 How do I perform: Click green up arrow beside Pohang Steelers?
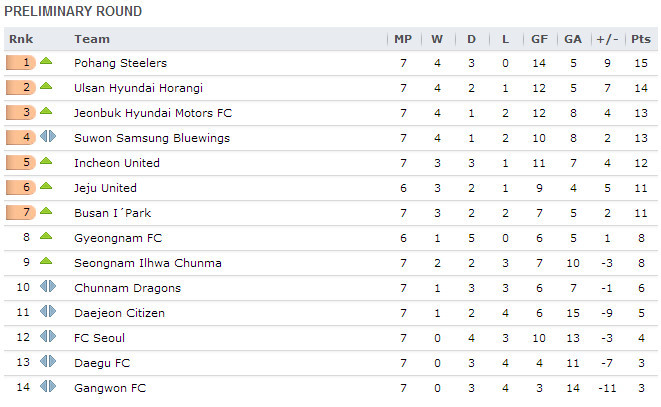(x=46, y=62)
